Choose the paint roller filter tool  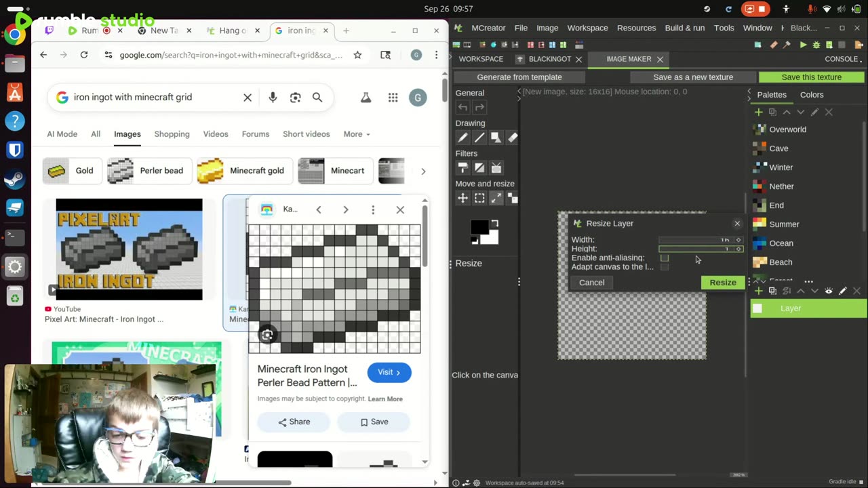point(462,167)
